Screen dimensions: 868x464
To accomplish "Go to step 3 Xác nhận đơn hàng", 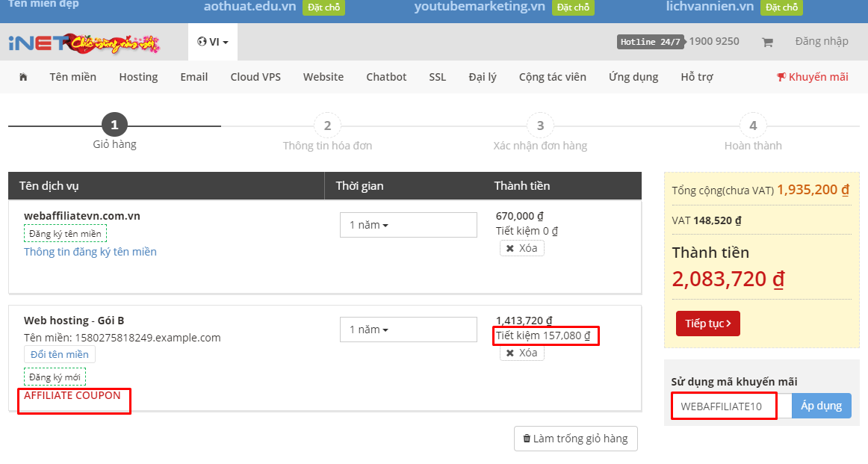I will [x=540, y=133].
